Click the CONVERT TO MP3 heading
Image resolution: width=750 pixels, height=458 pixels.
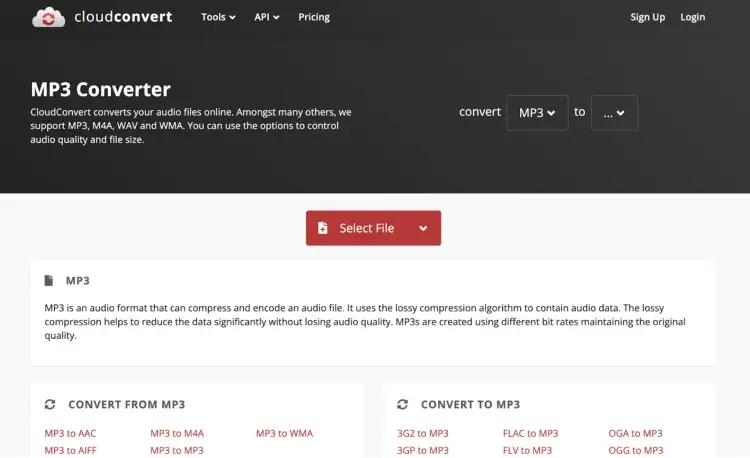tap(470, 404)
